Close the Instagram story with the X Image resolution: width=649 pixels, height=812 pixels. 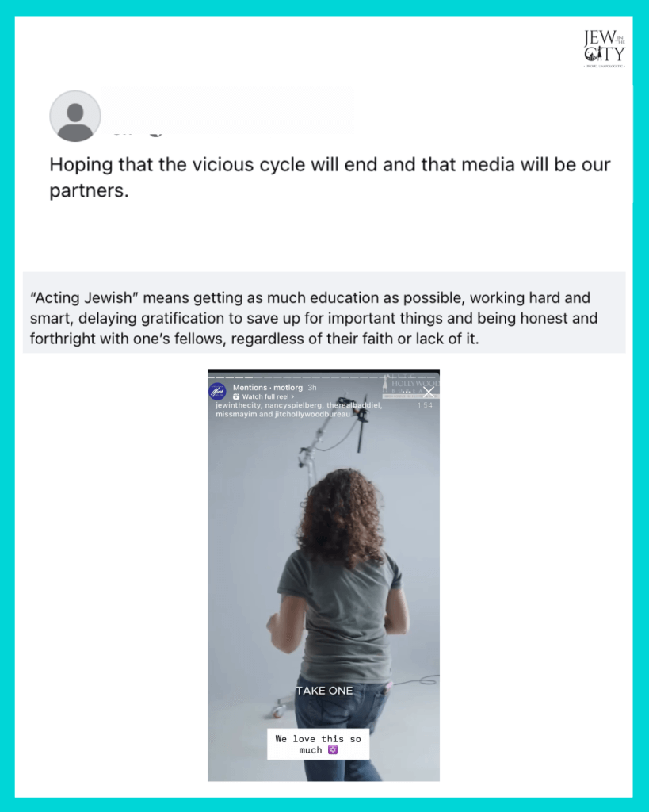[429, 392]
